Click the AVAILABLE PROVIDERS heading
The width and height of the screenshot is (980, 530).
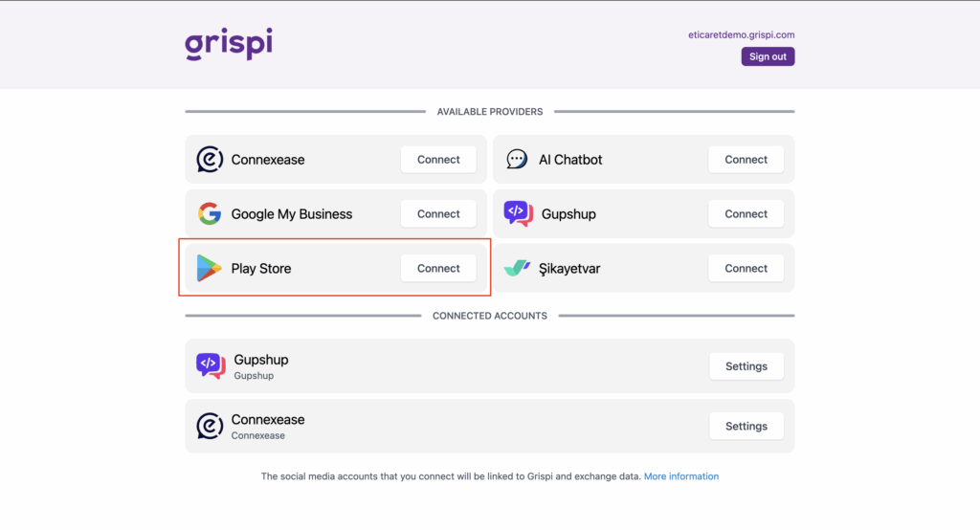pos(490,112)
